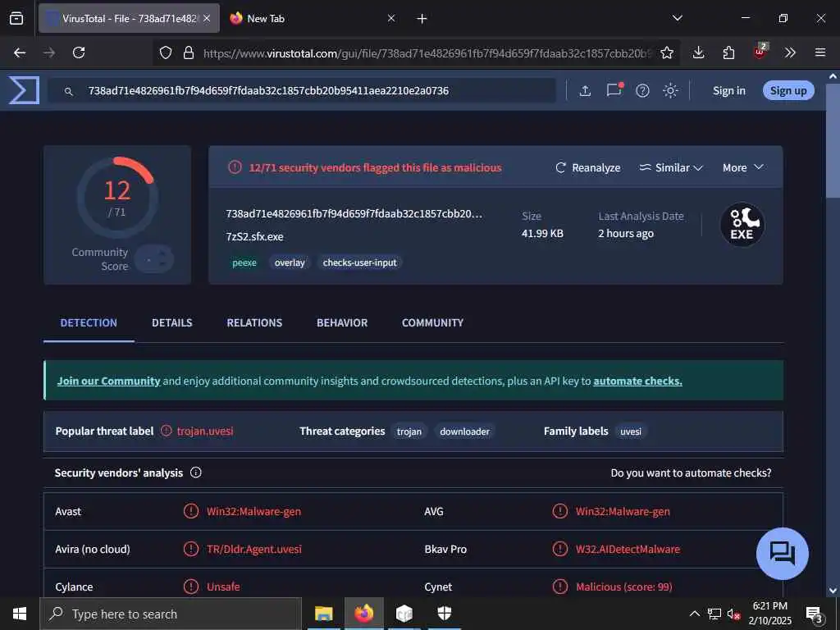Click the info icon beside Security vendors' analysis

(x=196, y=472)
